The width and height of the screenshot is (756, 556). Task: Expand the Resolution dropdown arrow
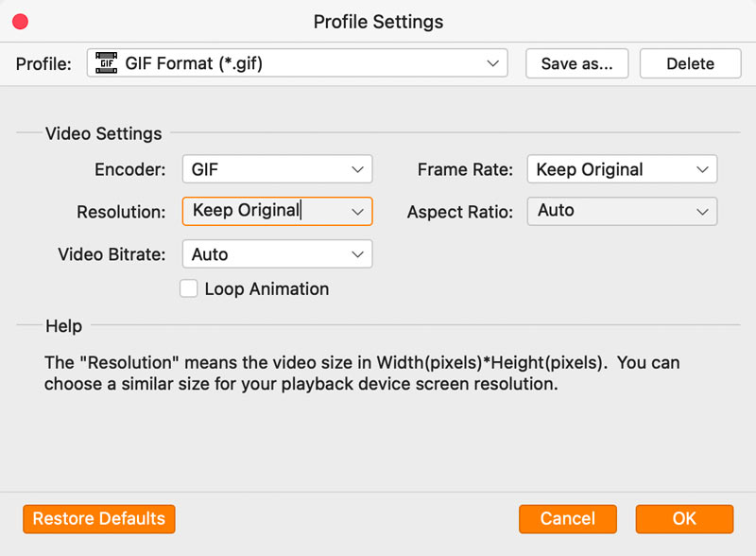[357, 211]
